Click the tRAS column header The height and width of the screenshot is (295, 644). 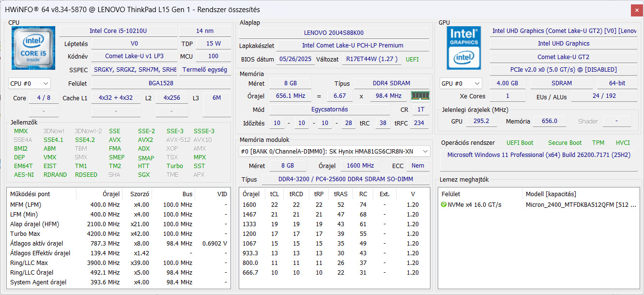(x=340, y=194)
